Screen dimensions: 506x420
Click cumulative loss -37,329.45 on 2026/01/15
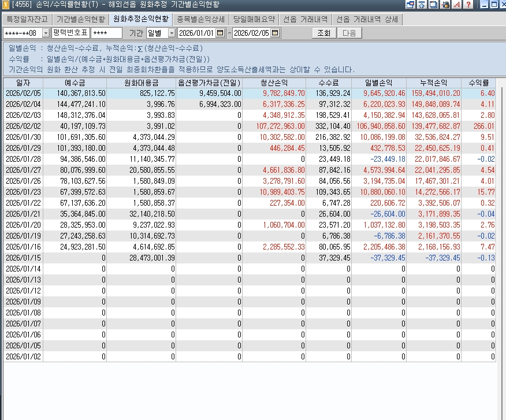(x=442, y=258)
